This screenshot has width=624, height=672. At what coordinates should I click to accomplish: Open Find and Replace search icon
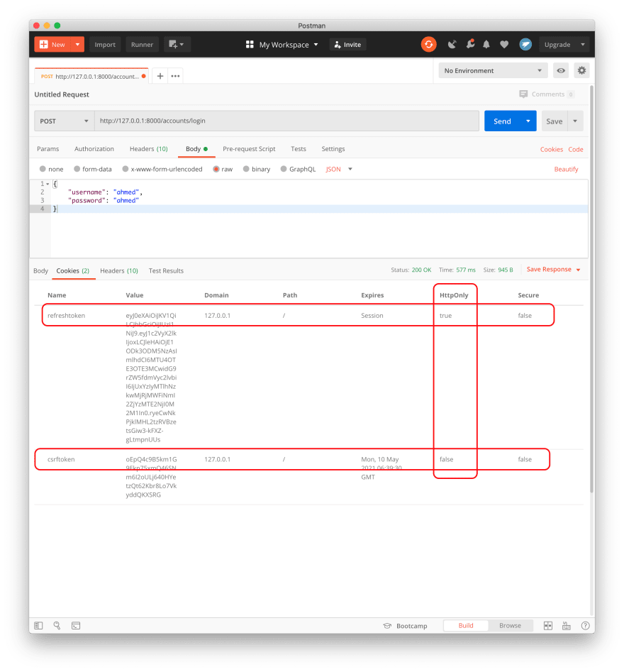[x=57, y=625]
